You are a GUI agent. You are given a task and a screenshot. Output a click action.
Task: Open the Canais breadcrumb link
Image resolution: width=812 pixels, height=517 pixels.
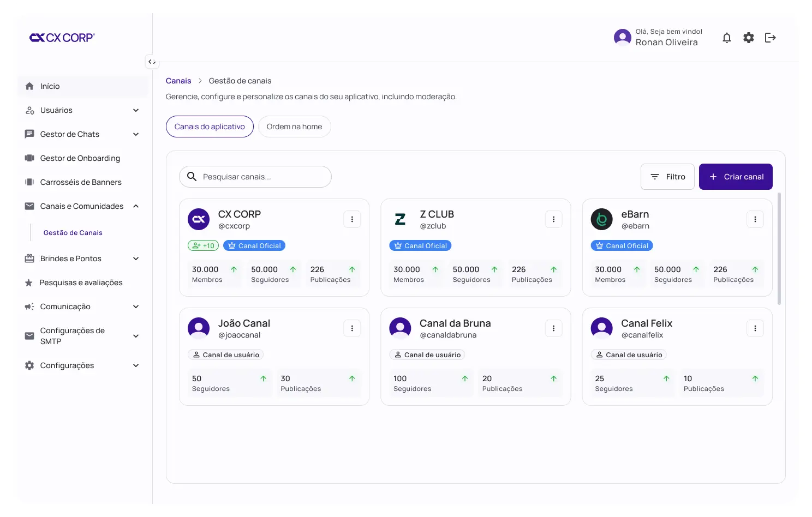178,80
